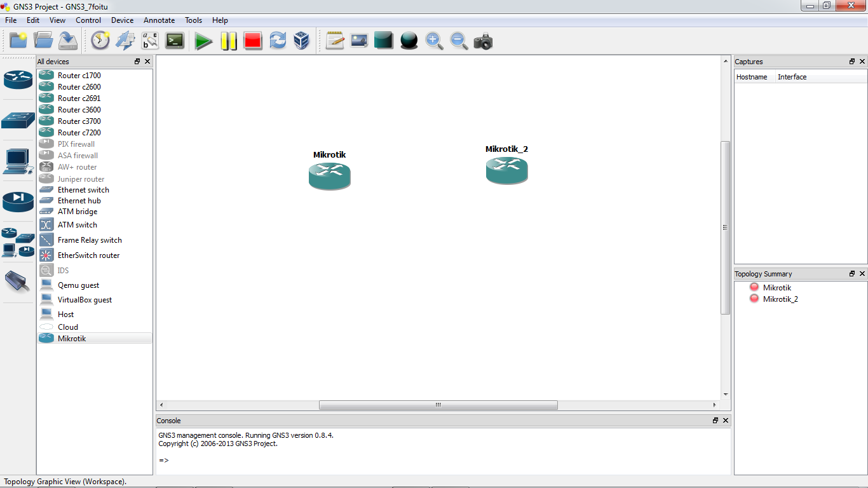
Task: Select Router c1700 in device list
Action: tap(95, 76)
